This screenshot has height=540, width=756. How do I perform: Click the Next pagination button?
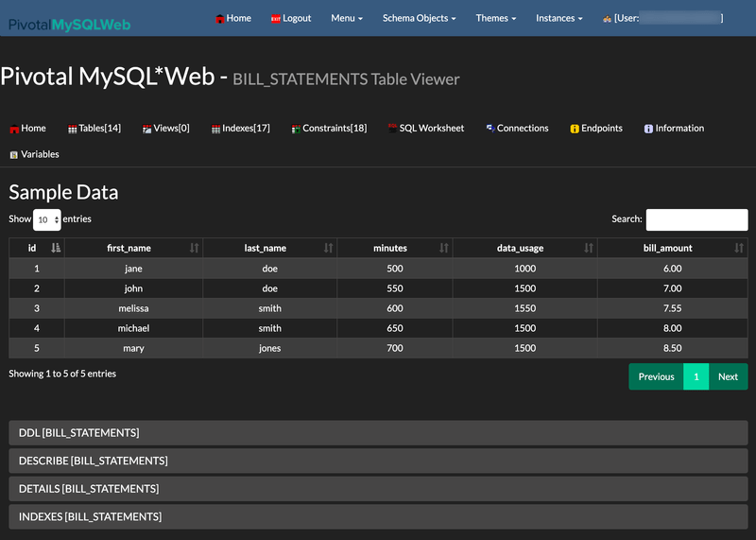[728, 376]
